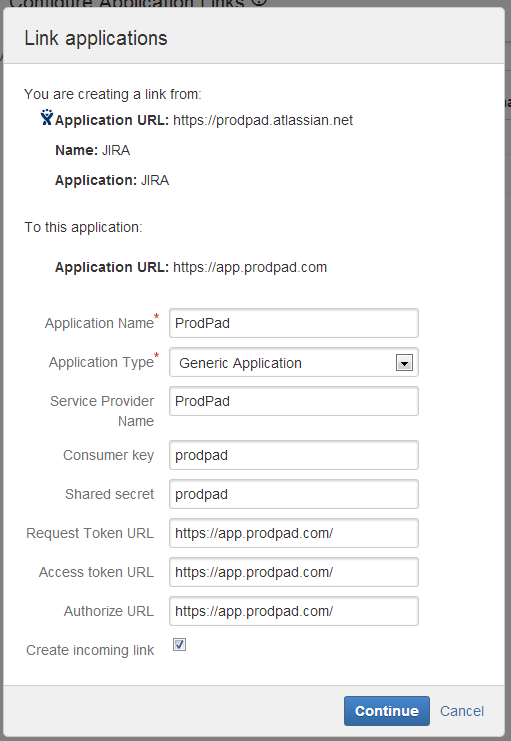Click the Link applications dialog title
The image size is (511, 741).
click(96, 38)
